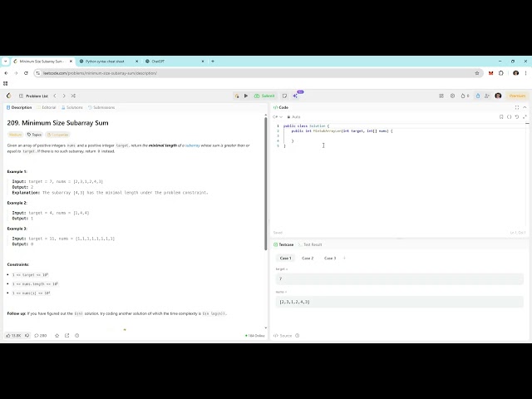Viewport: 532px width, 399px height.
Task: Open the AI sparkle assistant icon
Action: tap(295, 96)
